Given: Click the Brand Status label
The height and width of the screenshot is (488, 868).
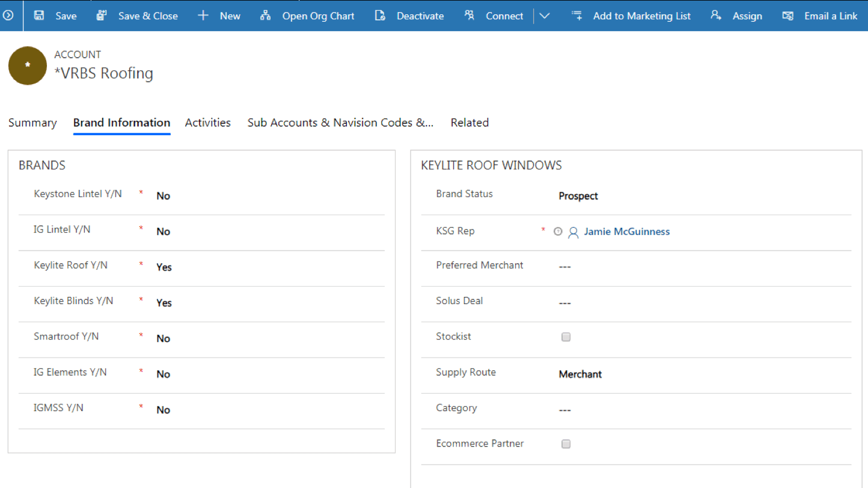Looking at the screenshot, I should click(x=464, y=194).
